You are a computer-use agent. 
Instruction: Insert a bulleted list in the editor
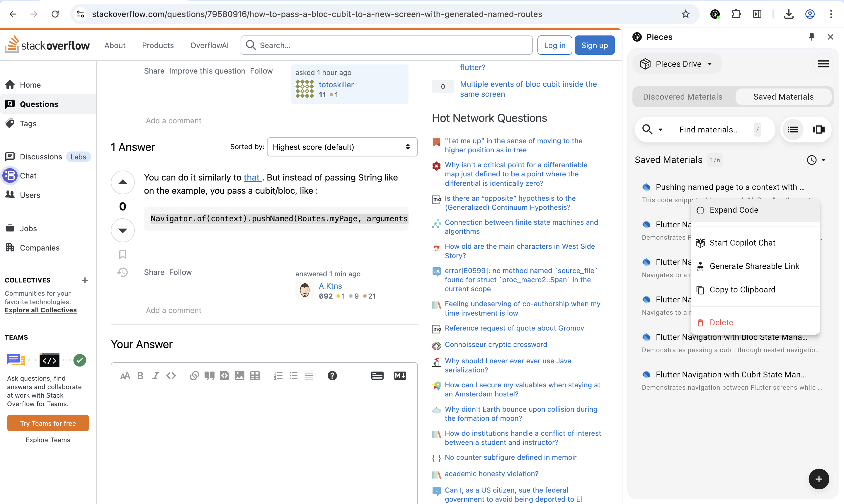(293, 376)
